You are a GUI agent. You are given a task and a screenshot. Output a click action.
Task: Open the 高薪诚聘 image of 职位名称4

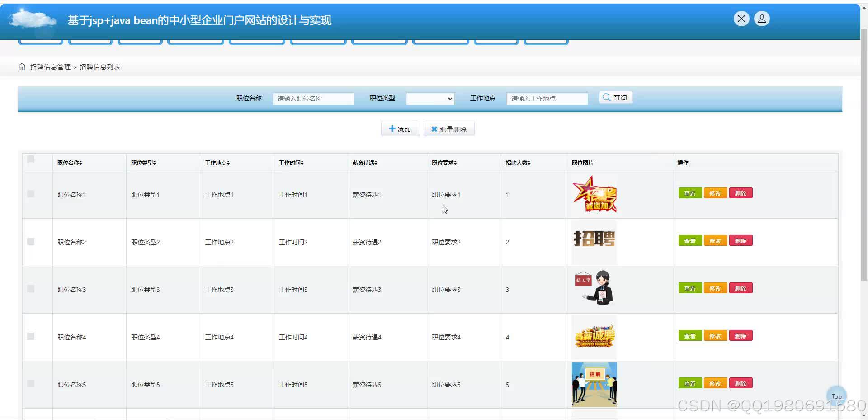(594, 337)
